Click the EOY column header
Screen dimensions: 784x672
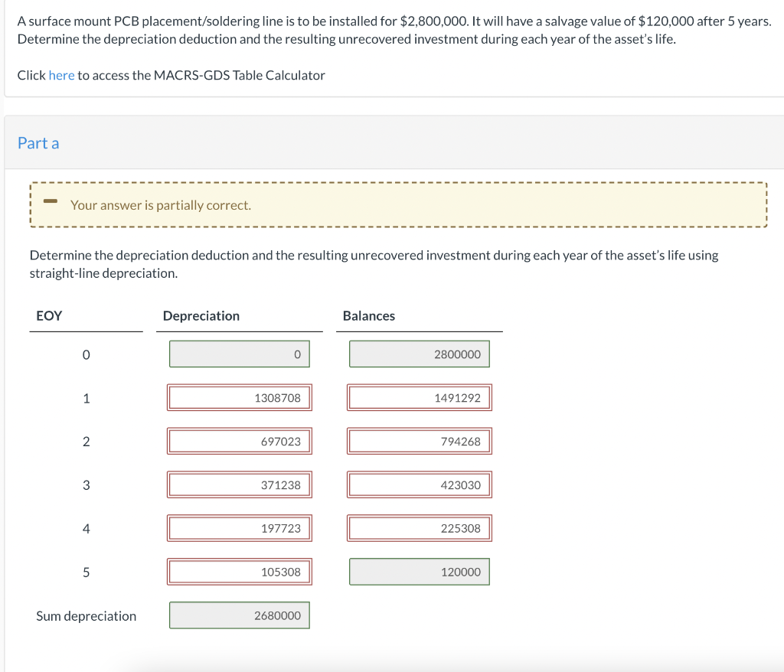point(49,315)
